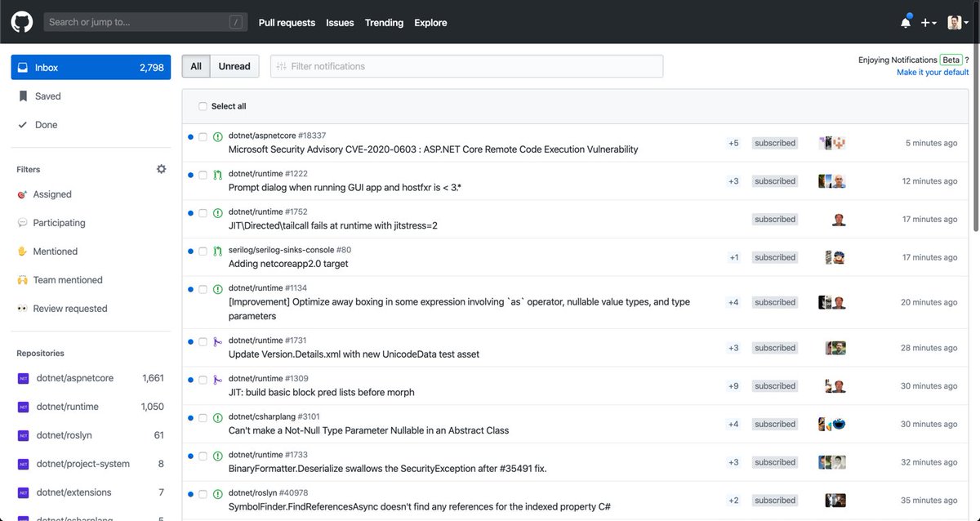The width and height of the screenshot is (980, 521).
Task: Go to Pull requests in the top nav
Action: coord(287,23)
